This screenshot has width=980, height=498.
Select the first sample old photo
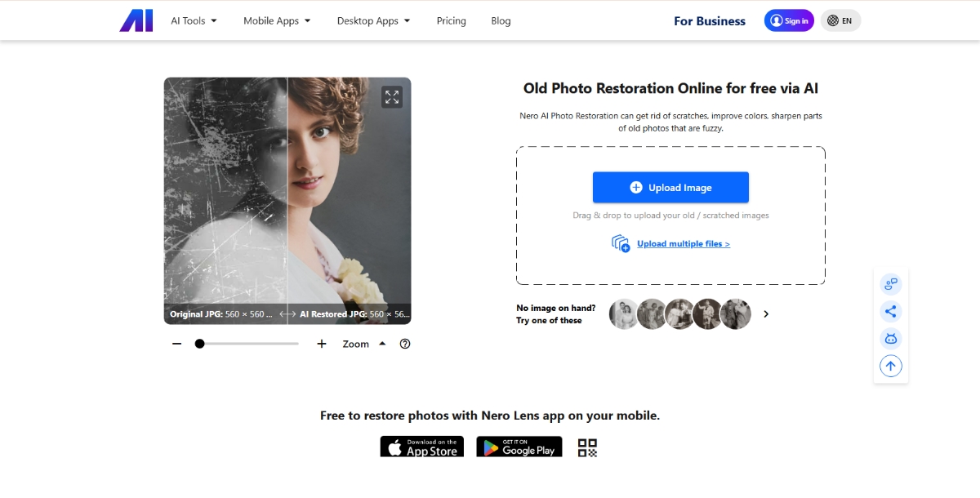(625, 313)
